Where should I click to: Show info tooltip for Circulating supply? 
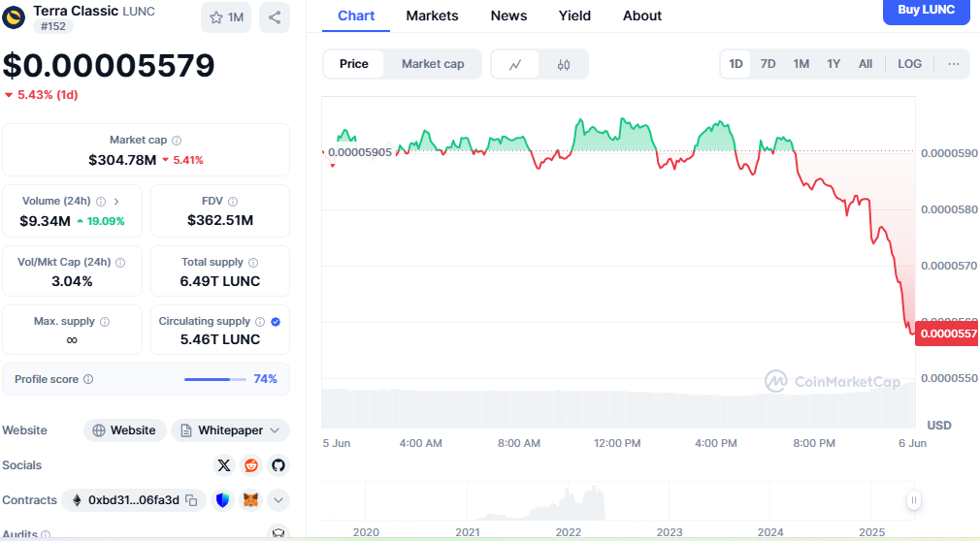coord(260,322)
